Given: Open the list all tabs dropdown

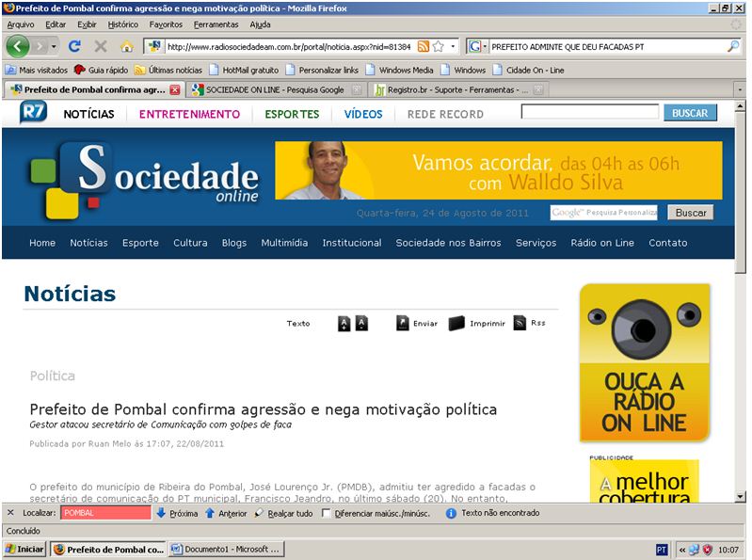Looking at the screenshot, I should pyautogui.click(x=741, y=90).
